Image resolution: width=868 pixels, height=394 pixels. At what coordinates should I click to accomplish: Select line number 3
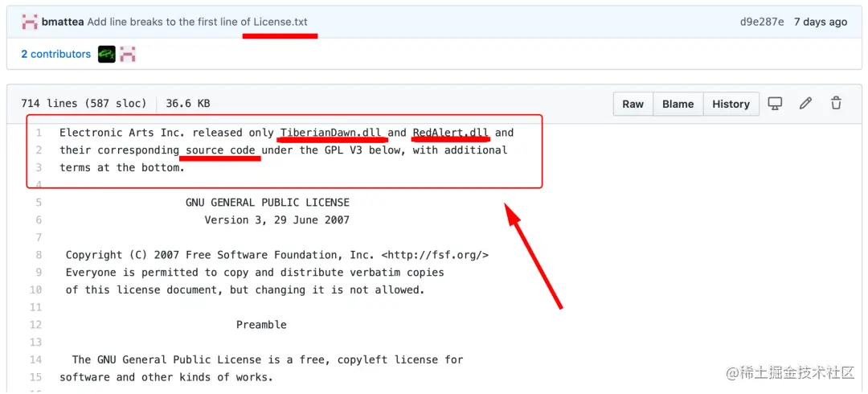point(39,167)
